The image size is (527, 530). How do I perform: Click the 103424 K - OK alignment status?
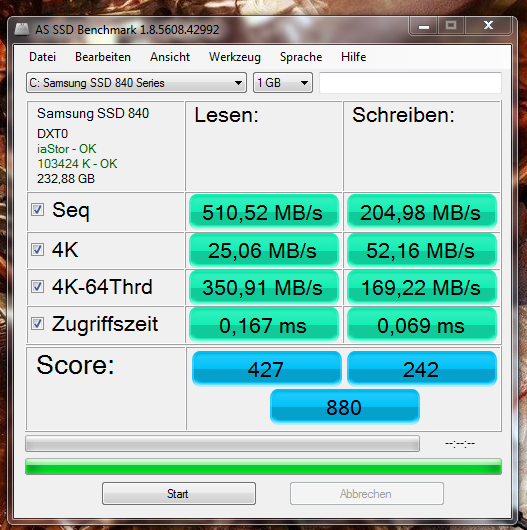(x=77, y=164)
